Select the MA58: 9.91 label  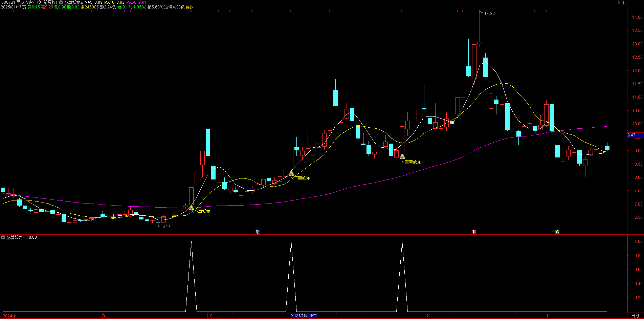coord(136,2)
